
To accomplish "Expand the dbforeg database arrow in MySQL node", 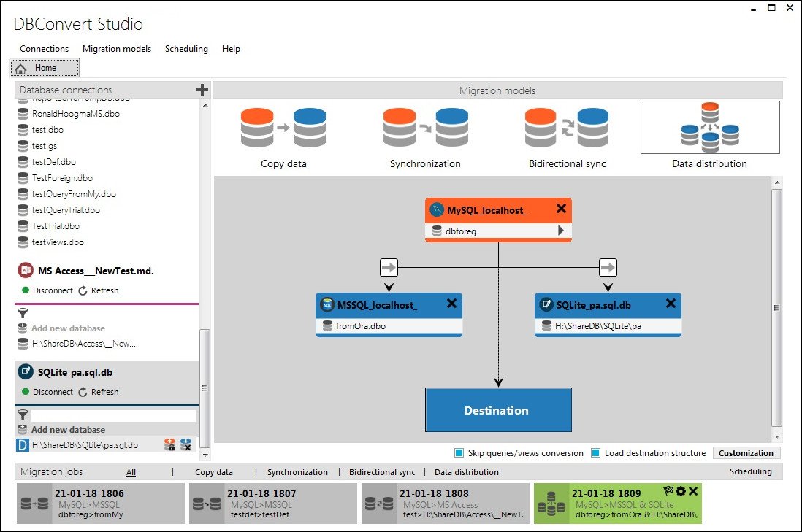I will (560, 231).
